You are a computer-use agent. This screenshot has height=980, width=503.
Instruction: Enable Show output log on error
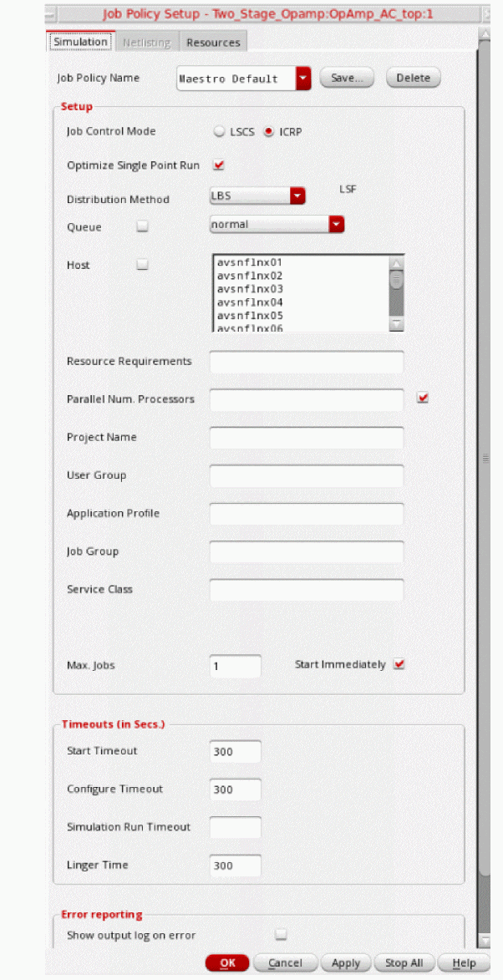[282, 934]
